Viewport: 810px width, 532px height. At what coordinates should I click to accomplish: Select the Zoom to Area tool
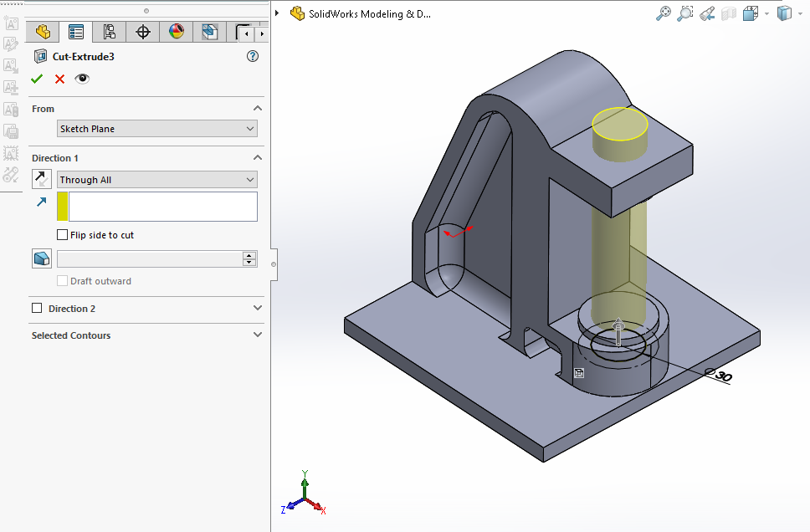pos(685,13)
